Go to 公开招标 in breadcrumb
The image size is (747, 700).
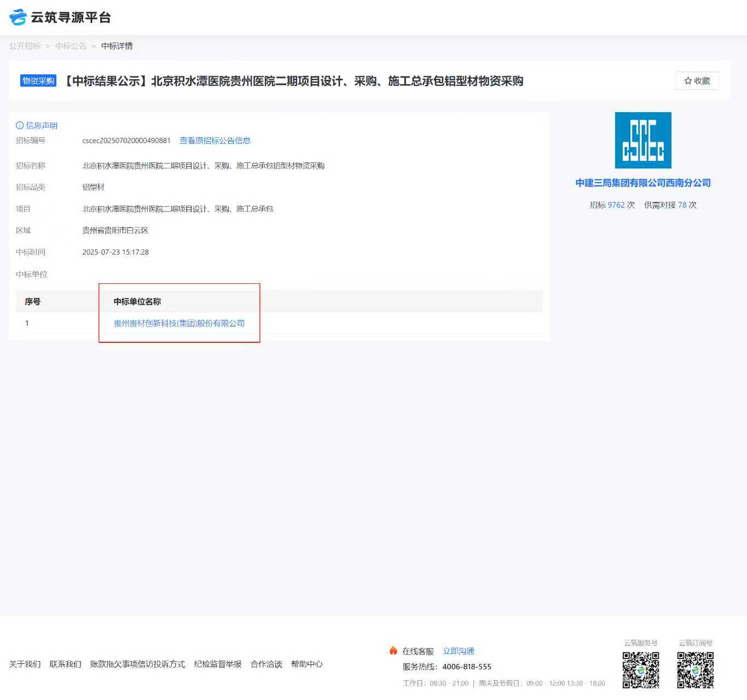pos(25,46)
